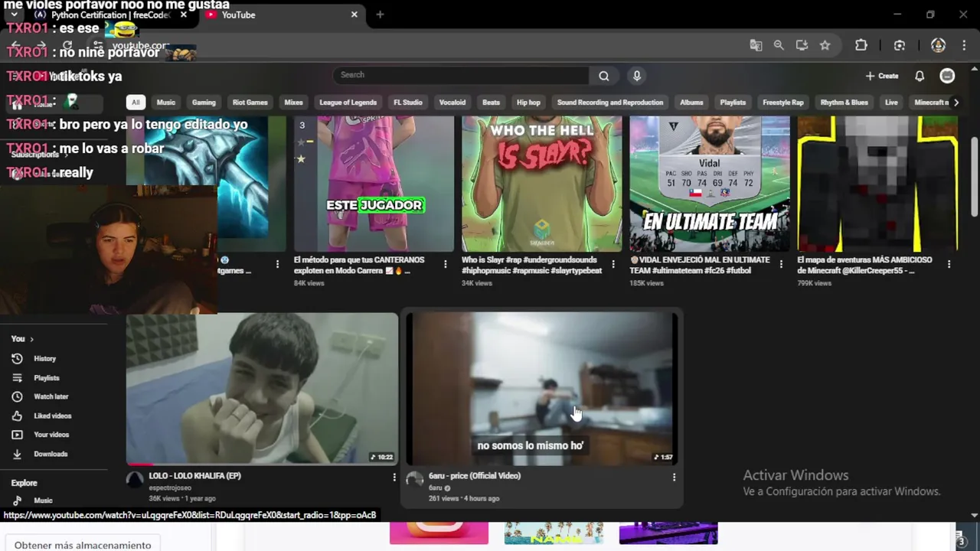Open a new browser tab with plus button
This screenshot has width=980, height=551.
point(380,15)
